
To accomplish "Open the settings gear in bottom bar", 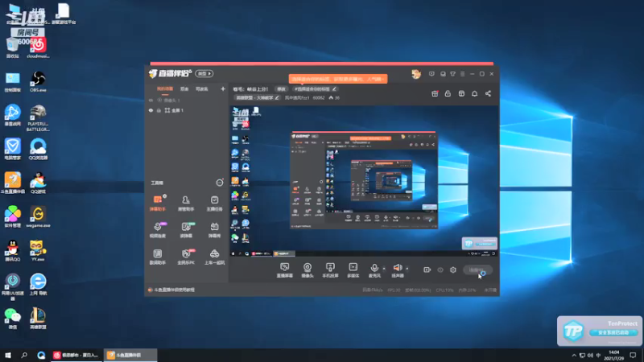I will coord(453,269).
